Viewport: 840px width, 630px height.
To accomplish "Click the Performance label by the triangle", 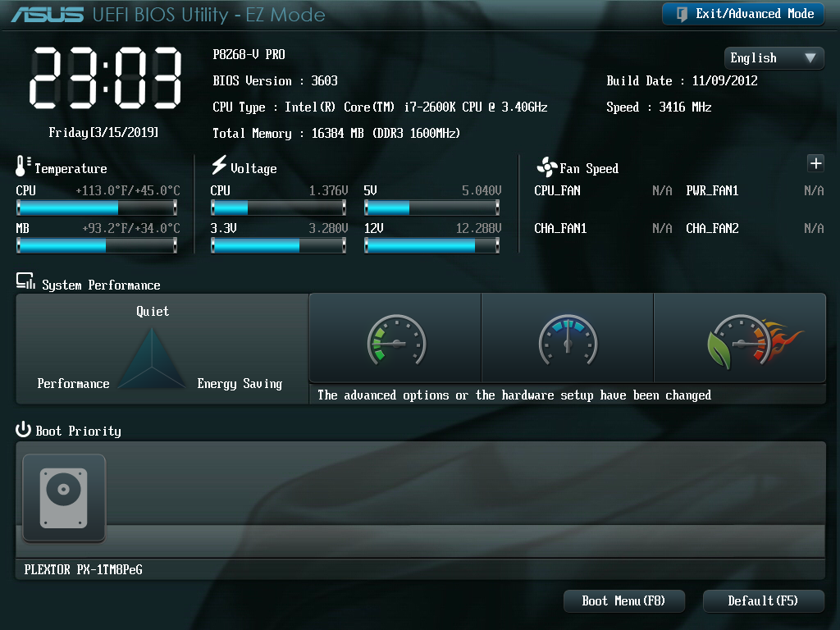I will click(73, 384).
